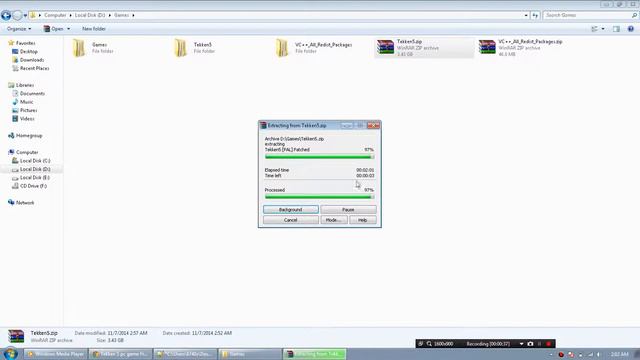640x360 pixels.
Task: Click the recorder screenshot camera icon
Action: (x=530, y=344)
